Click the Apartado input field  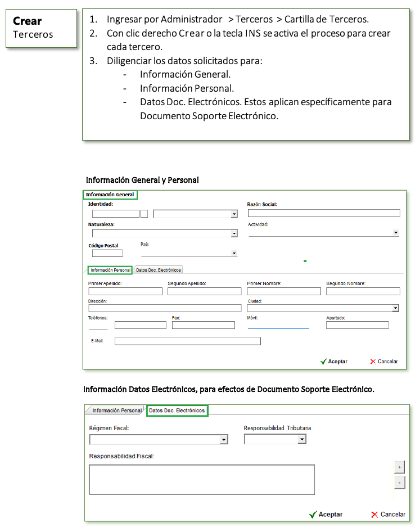358,325
